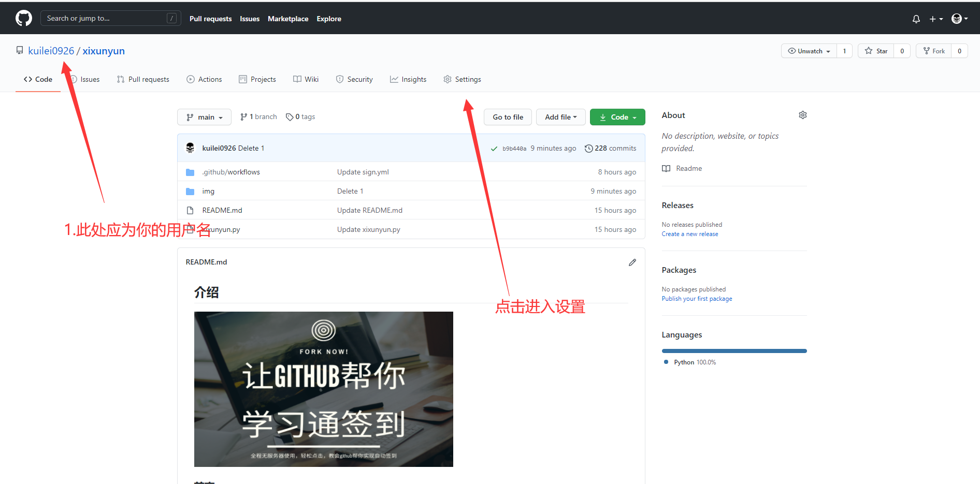Screen dimensions: 980x484
Task: Open the .github/workflows folder
Action: point(231,172)
